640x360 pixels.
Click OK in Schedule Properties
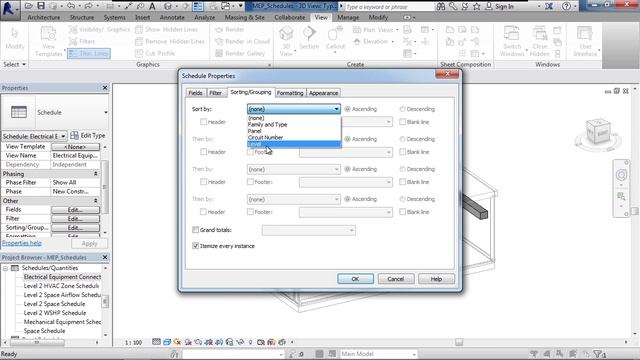(355, 279)
